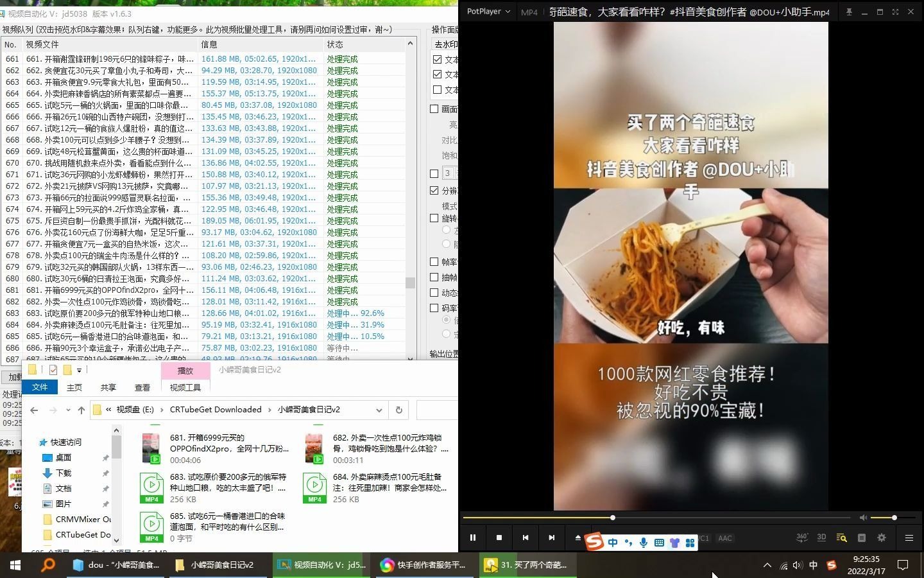
Task: Open taskbar search
Action: point(47,565)
